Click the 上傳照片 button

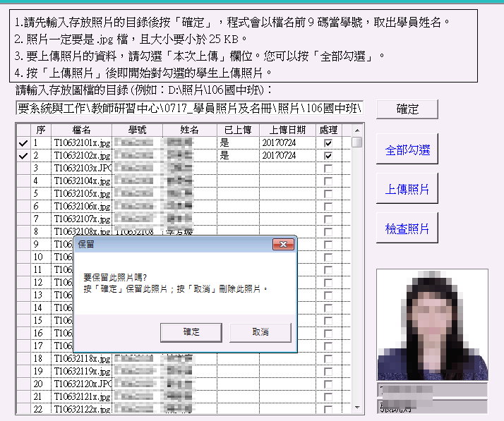[x=407, y=190]
